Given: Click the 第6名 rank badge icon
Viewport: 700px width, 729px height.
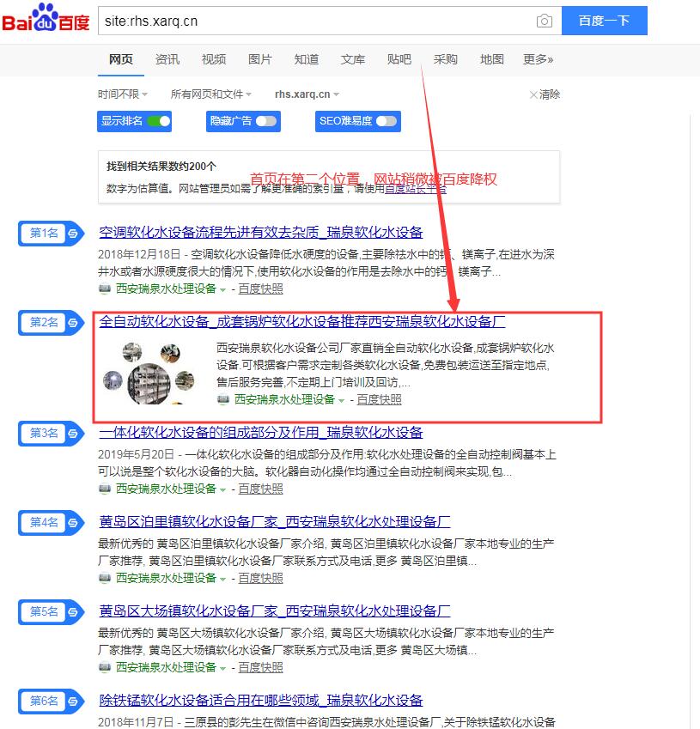Looking at the screenshot, I should [x=51, y=701].
